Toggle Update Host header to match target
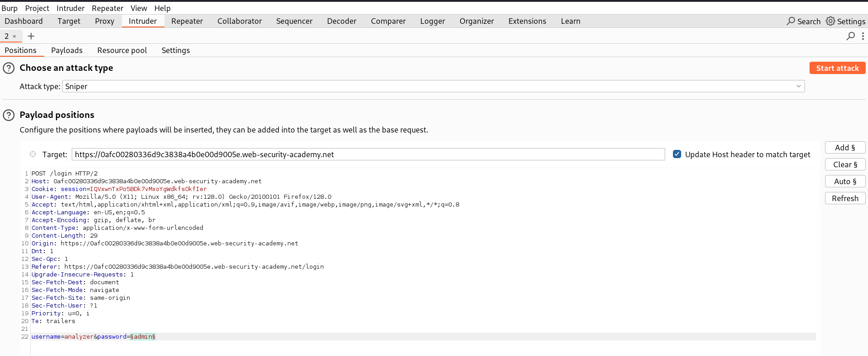The image size is (868, 356). point(677,154)
